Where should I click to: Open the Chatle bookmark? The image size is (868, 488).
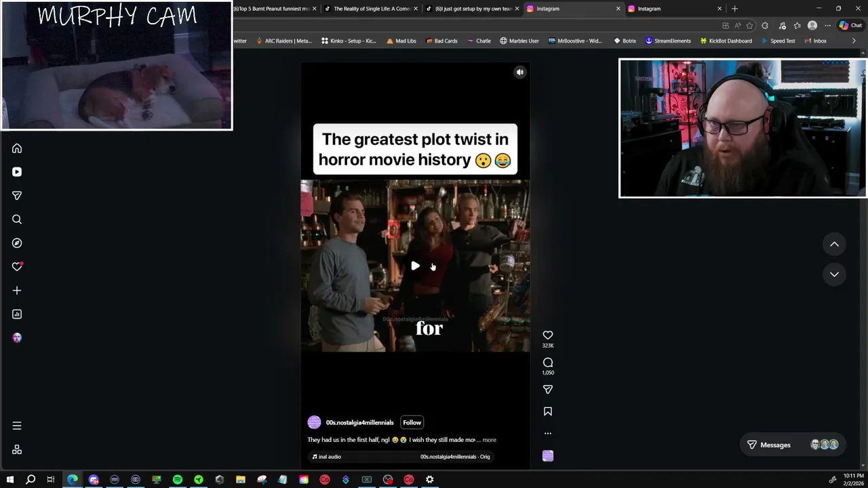479,41
